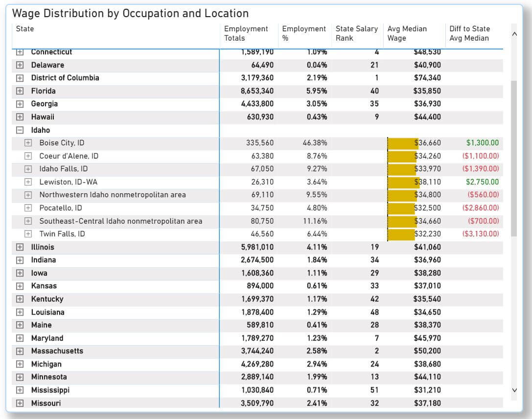Expand the Florida row
532x419 pixels.
coord(20,91)
